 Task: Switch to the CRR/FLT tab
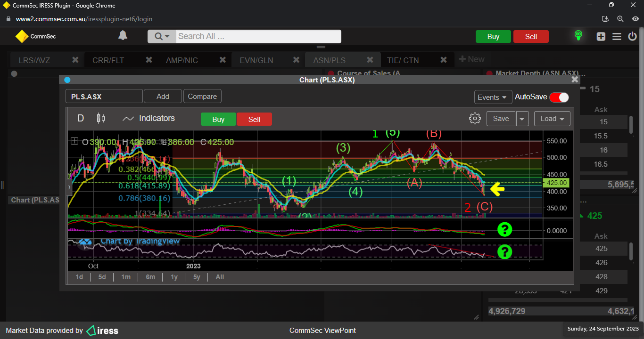coord(108,60)
